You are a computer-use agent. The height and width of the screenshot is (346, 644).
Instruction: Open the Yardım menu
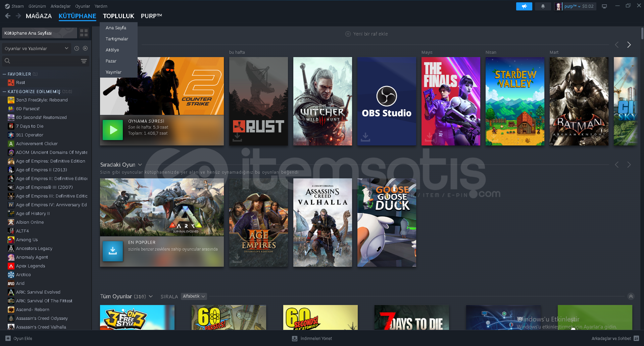[101, 6]
